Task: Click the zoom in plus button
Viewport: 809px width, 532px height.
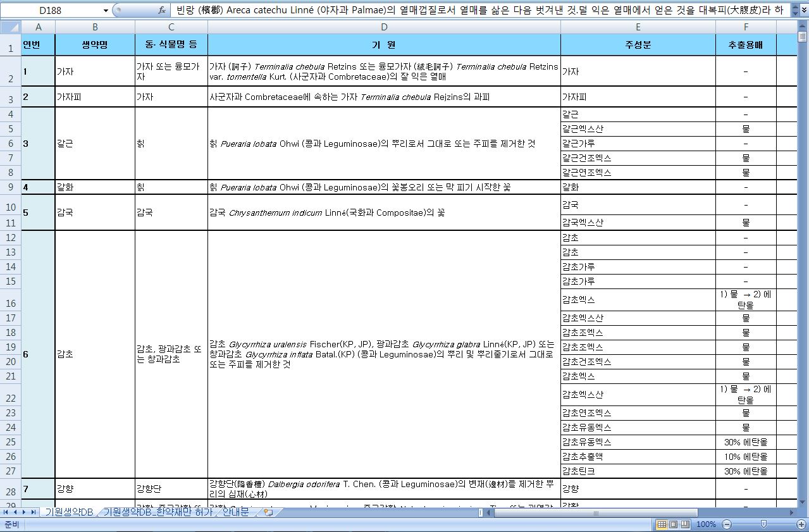Action: (801, 524)
